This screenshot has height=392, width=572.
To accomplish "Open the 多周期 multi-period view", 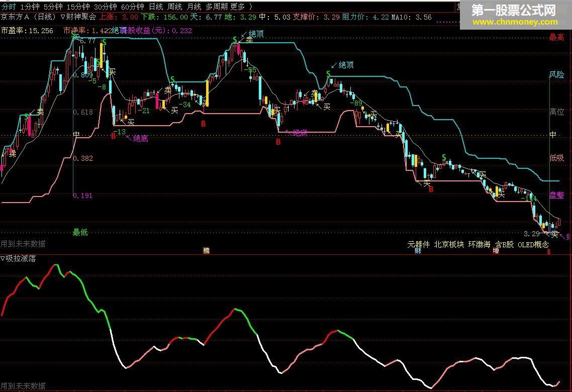I will pyautogui.click(x=216, y=7).
